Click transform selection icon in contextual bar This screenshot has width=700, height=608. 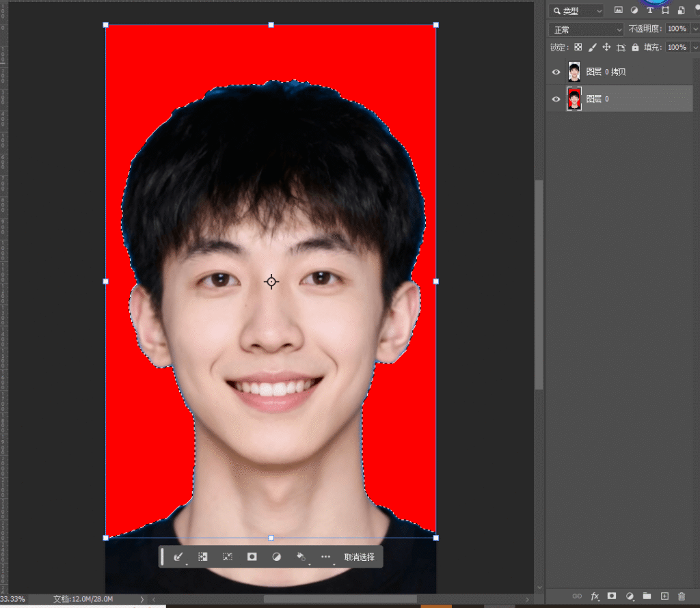point(228,557)
